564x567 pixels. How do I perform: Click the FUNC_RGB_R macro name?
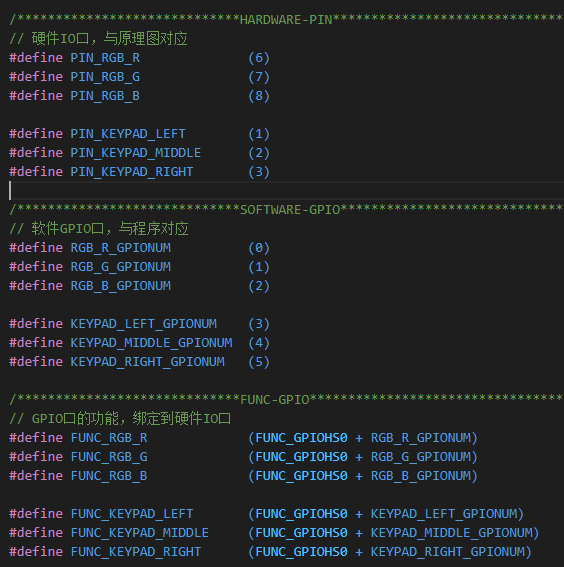click(109, 438)
